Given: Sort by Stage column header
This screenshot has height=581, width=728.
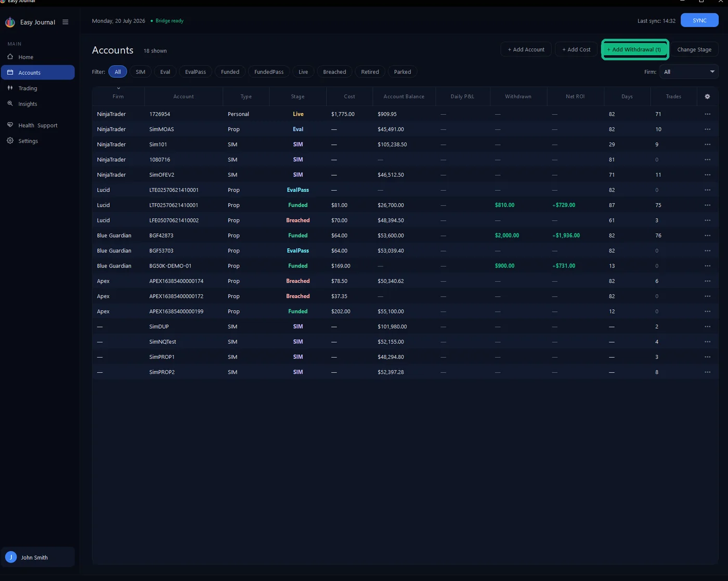Looking at the screenshot, I should pos(297,97).
